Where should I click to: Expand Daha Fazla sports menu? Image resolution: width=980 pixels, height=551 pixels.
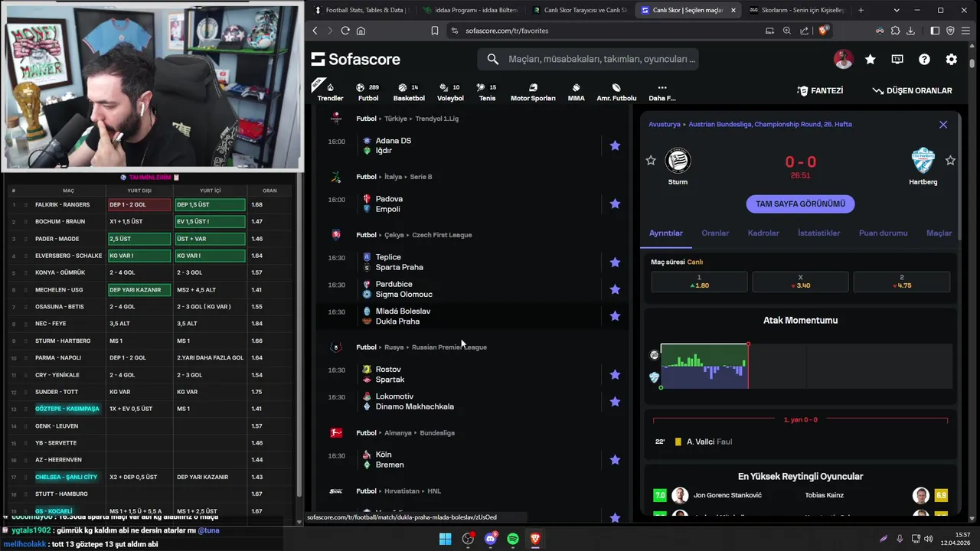tap(661, 92)
